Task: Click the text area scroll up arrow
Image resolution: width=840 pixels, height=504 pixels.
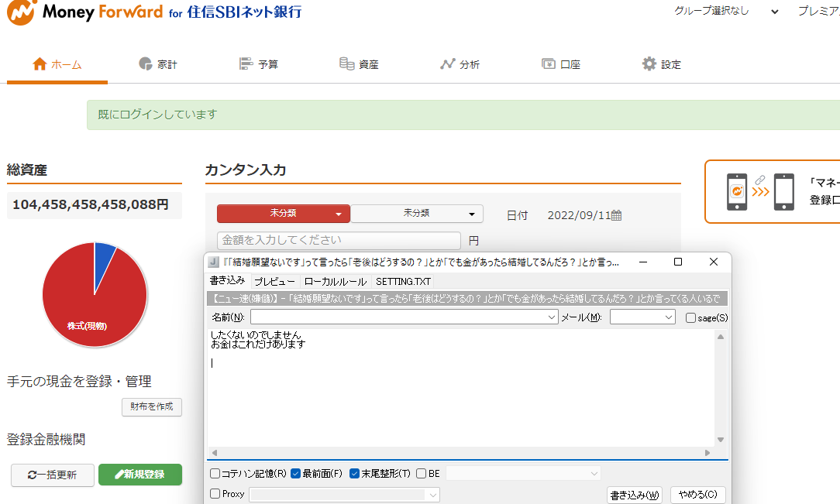Action: (x=721, y=337)
